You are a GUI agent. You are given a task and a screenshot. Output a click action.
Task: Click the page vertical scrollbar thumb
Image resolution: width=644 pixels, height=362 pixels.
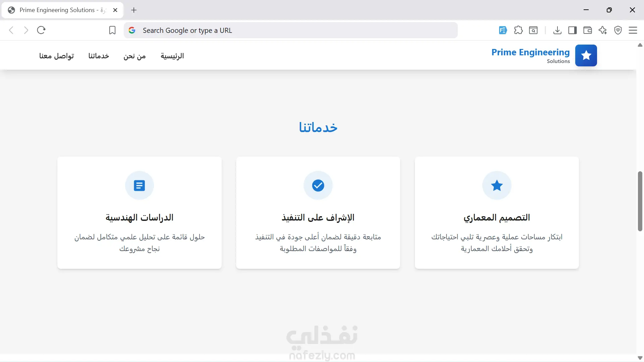640,201
